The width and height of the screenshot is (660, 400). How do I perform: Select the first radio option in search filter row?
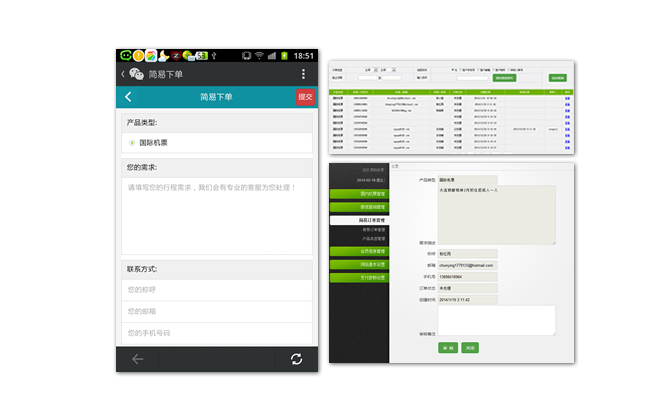[x=453, y=70]
